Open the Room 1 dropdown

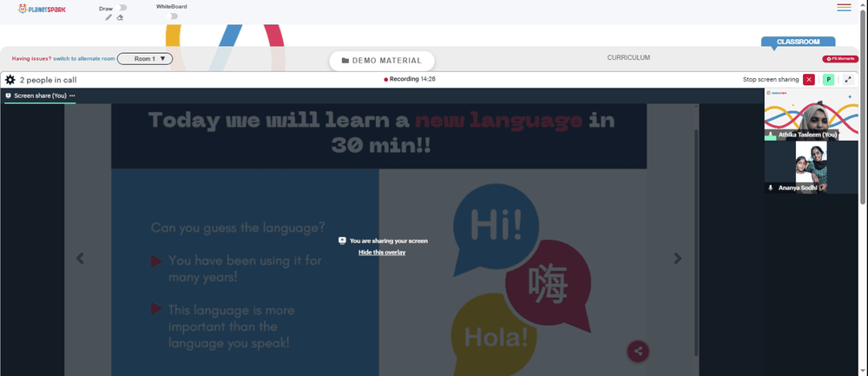pyautogui.click(x=145, y=58)
